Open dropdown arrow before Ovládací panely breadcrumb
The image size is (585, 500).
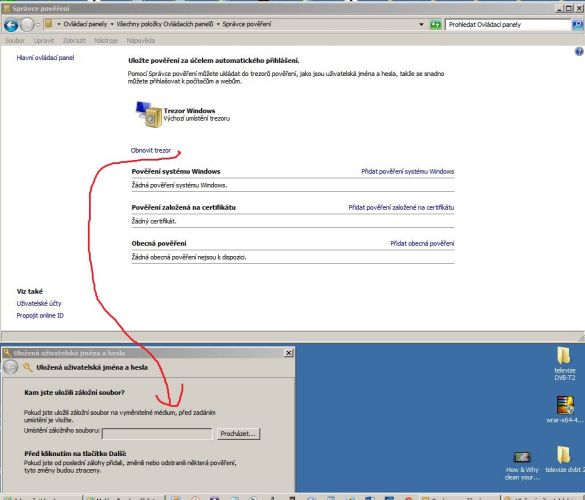59,24
